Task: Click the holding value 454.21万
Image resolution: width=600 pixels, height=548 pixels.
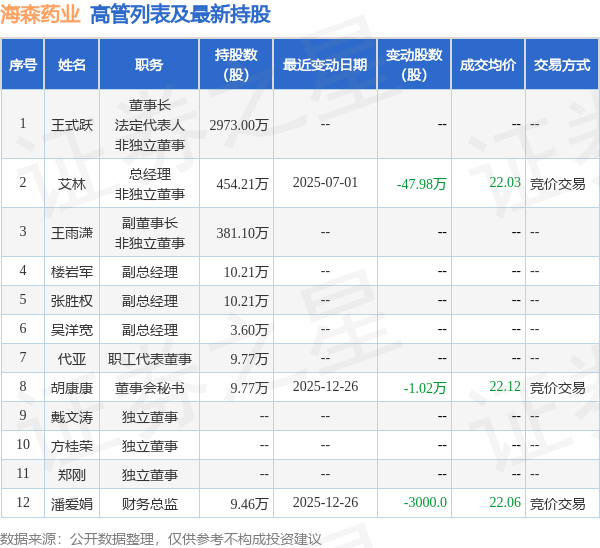Action: pos(242,184)
